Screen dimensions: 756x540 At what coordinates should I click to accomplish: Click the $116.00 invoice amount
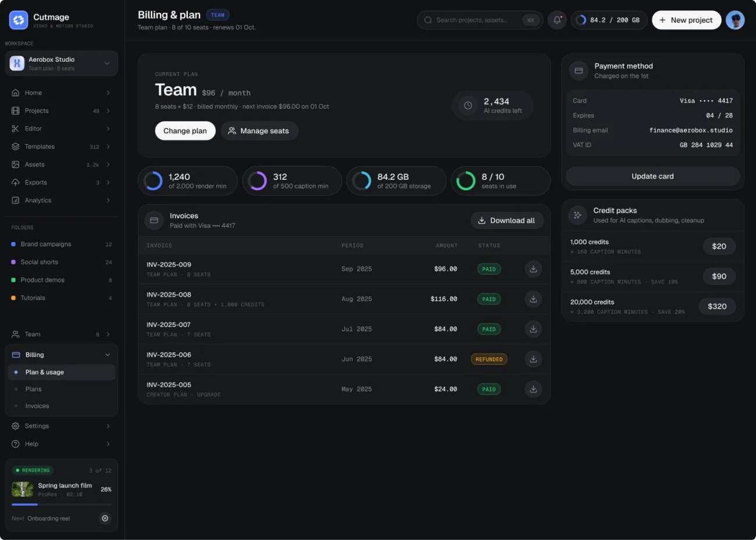point(444,299)
